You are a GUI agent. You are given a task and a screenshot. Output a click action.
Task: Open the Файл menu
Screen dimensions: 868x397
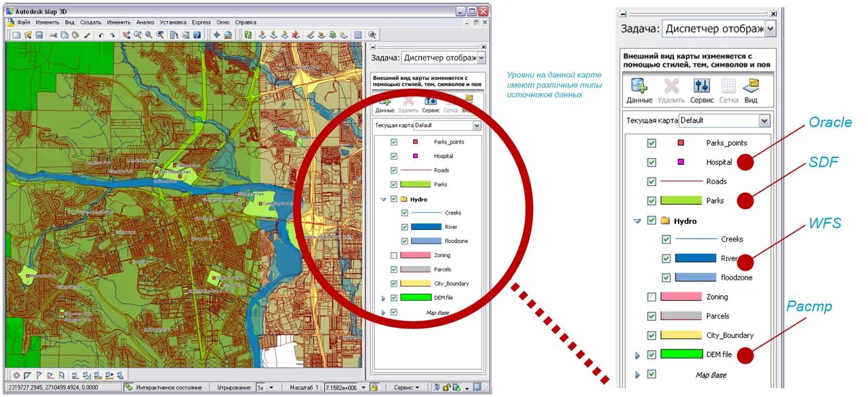click(x=24, y=22)
